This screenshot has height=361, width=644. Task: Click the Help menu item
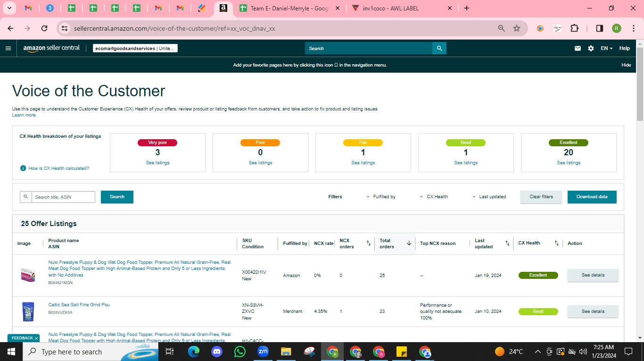point(625,48)
